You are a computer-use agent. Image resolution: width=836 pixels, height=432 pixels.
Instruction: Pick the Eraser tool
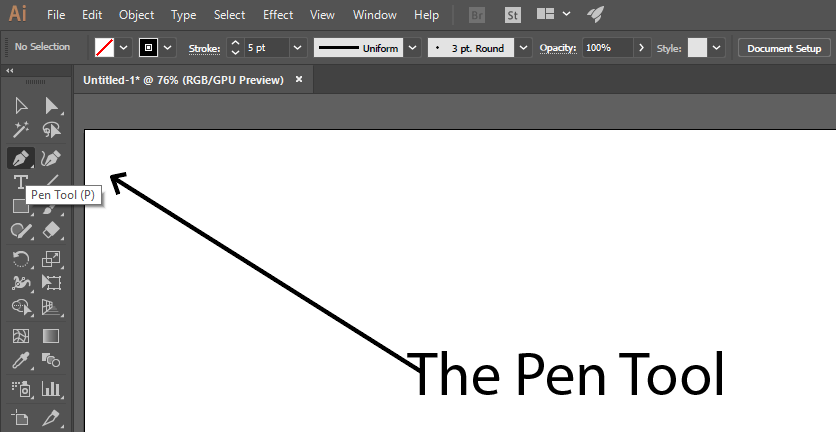51,230
